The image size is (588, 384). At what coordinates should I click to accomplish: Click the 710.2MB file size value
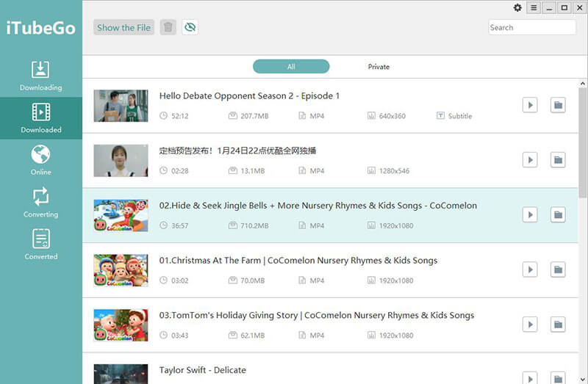pos(254,226)
